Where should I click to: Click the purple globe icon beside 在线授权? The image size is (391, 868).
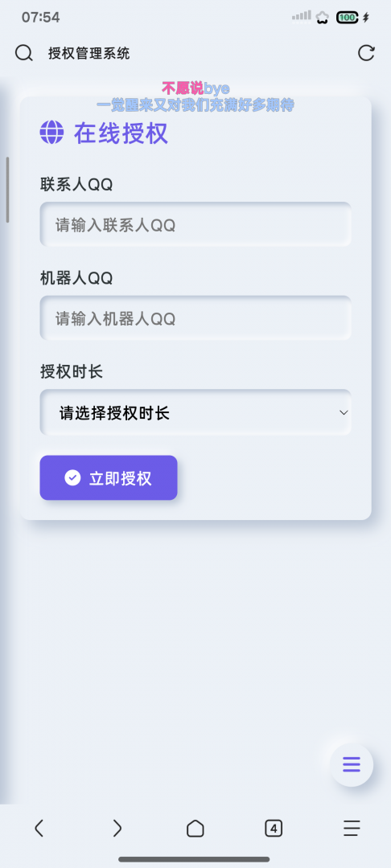[52, 133]
